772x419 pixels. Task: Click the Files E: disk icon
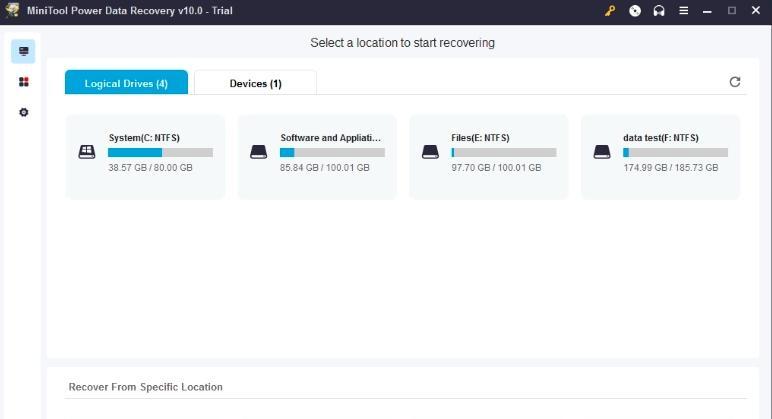[x=430, y=152]
